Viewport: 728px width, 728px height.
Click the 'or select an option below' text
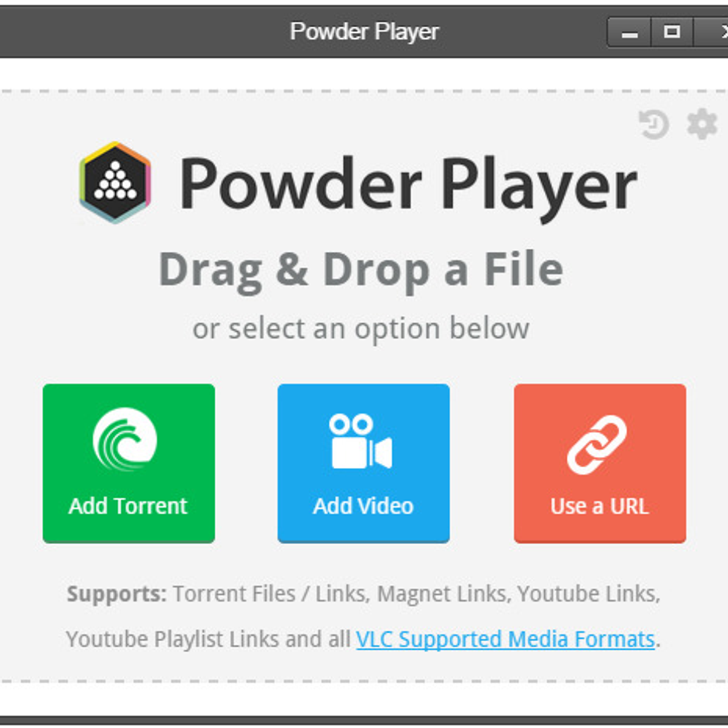(x=361, y=329)
